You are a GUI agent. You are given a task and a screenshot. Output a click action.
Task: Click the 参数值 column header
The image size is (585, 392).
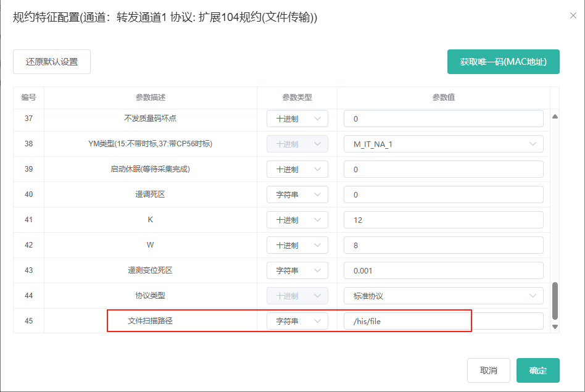(443, 98)
